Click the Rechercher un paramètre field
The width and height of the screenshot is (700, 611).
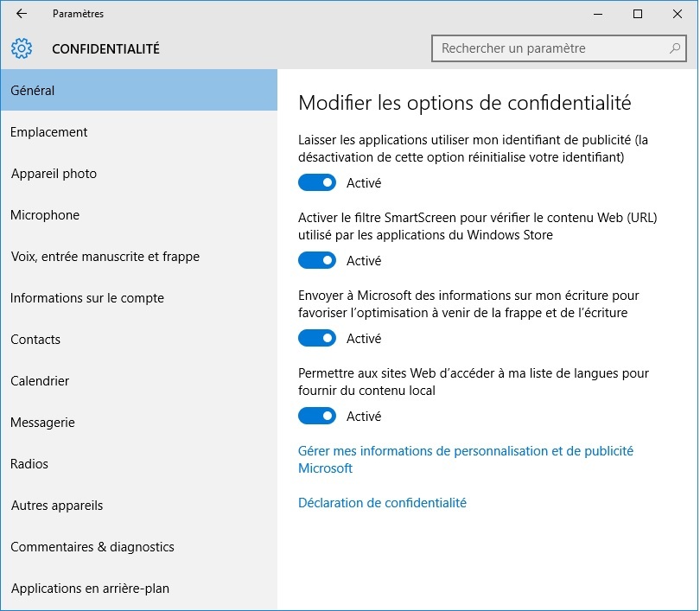click(558, 48)
